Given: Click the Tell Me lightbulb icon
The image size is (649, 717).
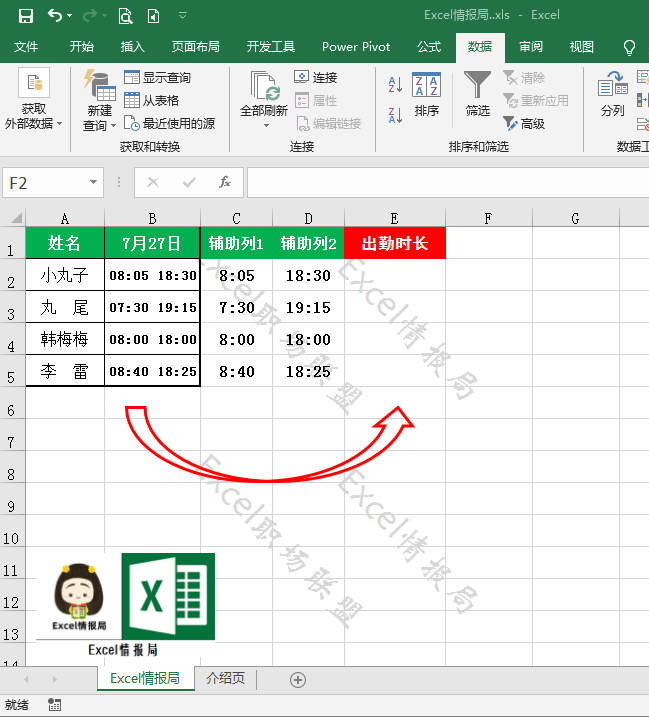Looking at the screenshot, I should pyautogui.click(x=629, y=47).
